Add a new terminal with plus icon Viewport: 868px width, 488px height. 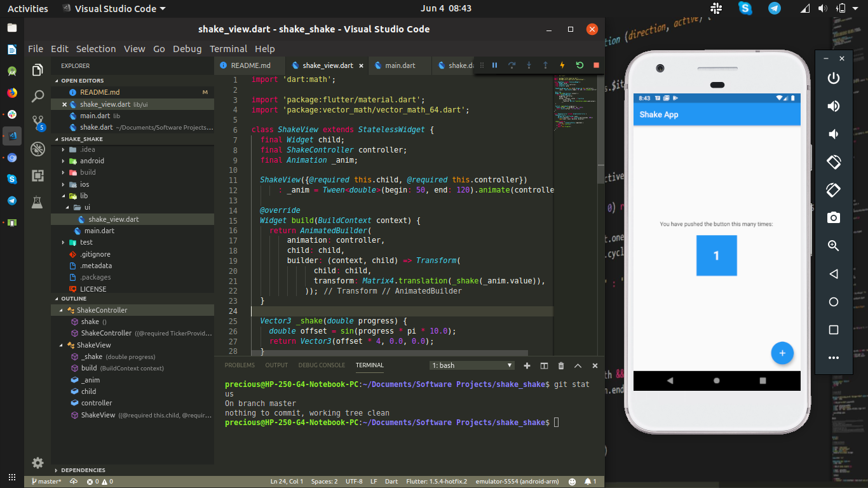click(x=527, y=365)
